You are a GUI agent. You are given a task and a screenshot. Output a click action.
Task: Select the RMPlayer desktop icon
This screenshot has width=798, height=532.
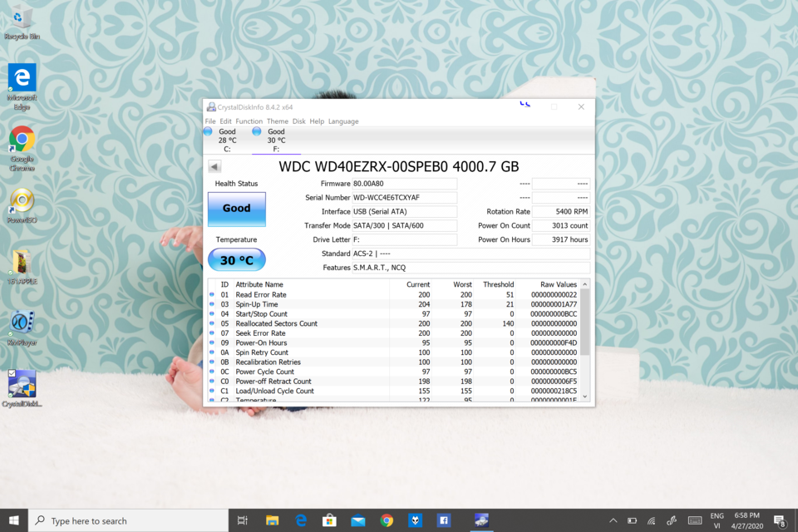coord(22,328)
